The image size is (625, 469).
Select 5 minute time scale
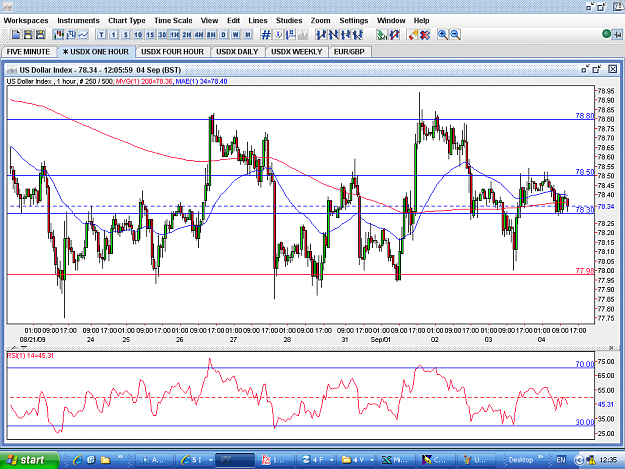click(126, 35)
